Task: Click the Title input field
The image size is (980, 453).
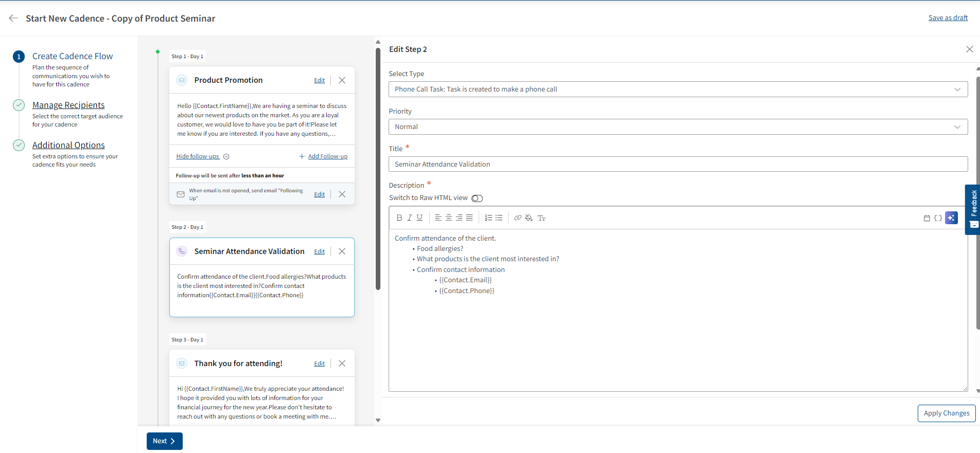Action: [678, 165]
